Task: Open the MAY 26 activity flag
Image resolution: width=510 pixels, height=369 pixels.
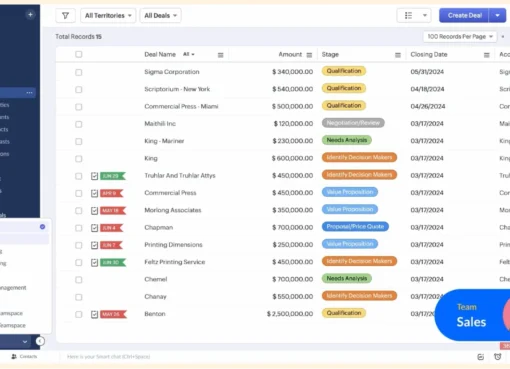Action: tap(113, 314)
